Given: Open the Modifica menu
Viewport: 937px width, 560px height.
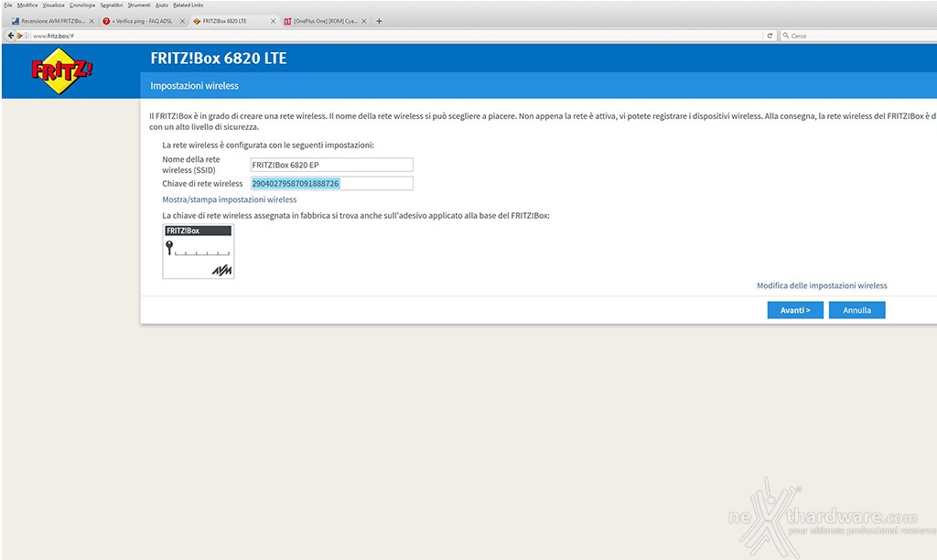Looking at the screenshot, I should point(27,5).
